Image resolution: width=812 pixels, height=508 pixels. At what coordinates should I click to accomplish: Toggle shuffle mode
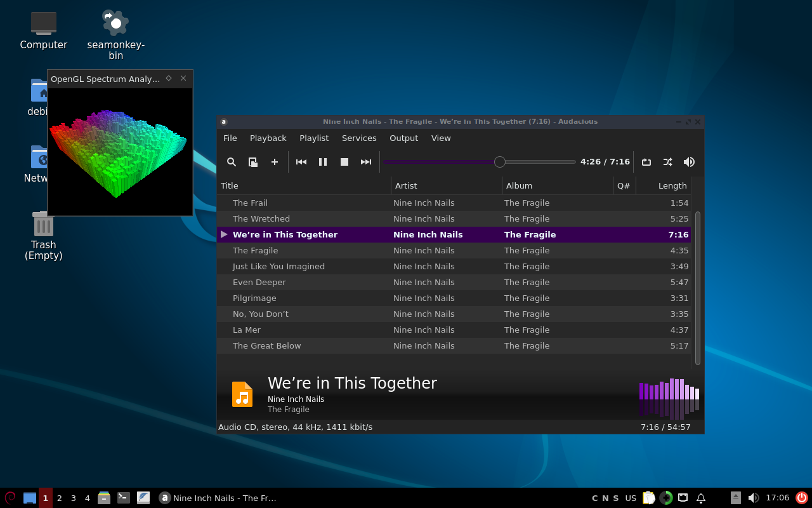[667, 162]
